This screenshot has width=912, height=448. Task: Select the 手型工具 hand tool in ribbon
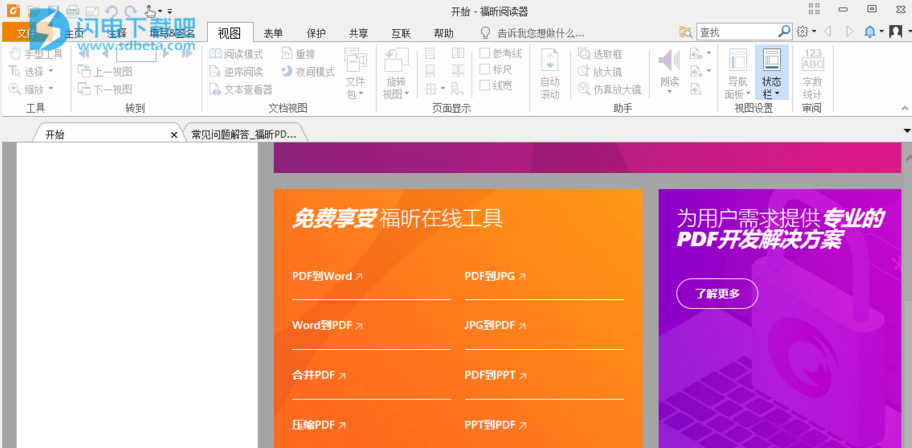[36, 55]
